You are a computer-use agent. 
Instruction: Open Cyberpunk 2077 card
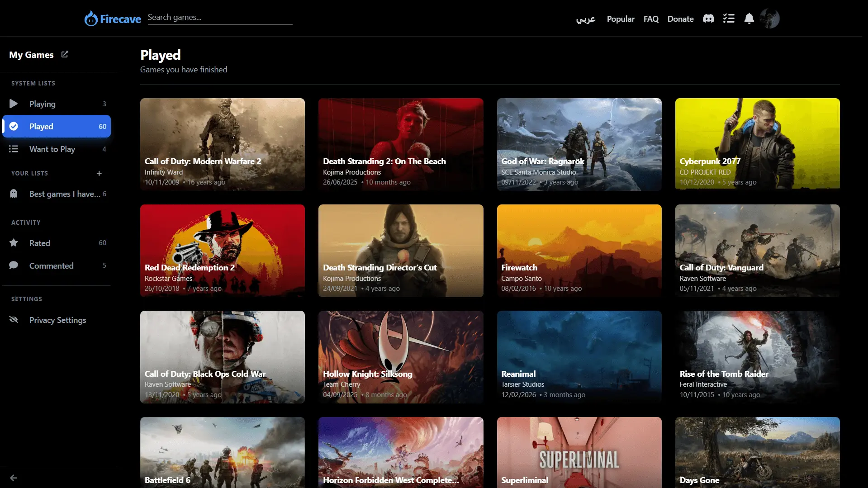coord(757,144)
